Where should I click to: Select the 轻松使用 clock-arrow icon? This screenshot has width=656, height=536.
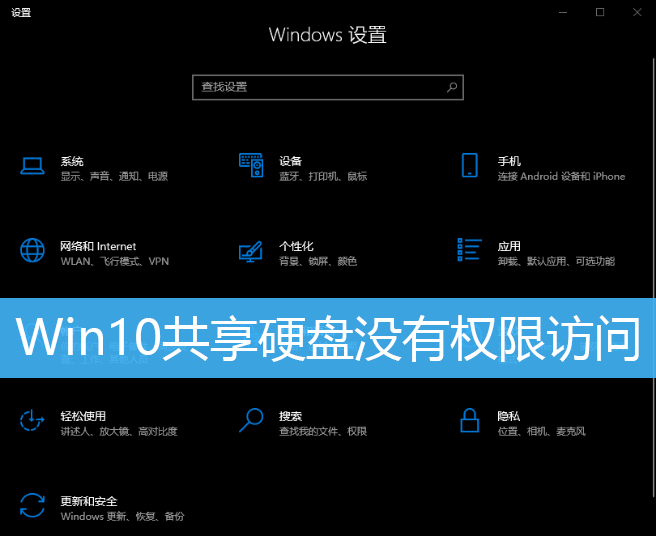click(32, 420)
